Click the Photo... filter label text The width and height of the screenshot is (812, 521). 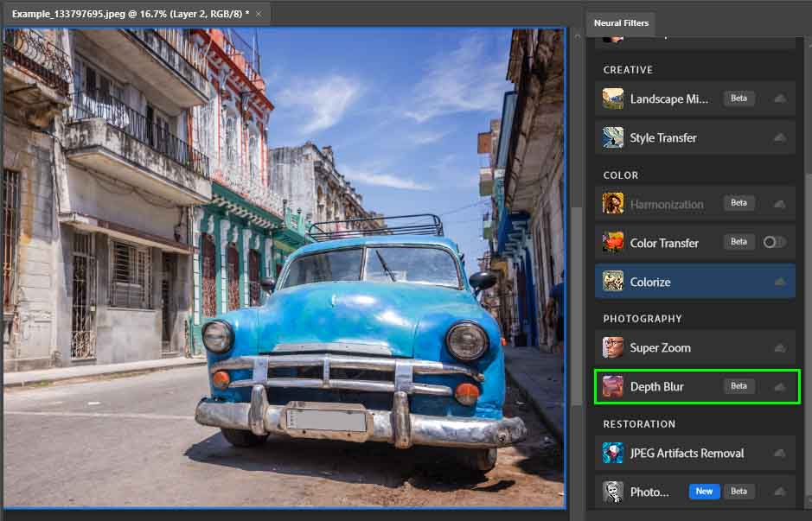(649, 492)
